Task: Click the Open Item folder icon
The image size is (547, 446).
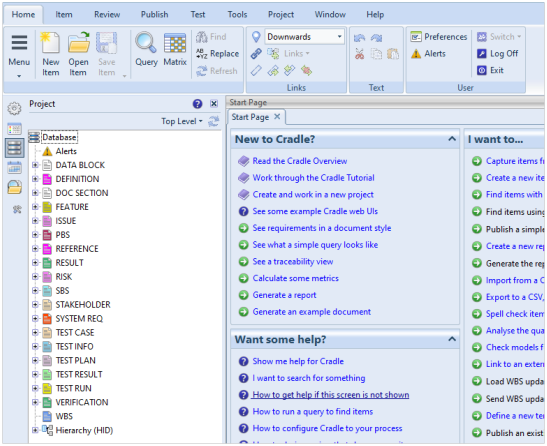Action: 78,43
